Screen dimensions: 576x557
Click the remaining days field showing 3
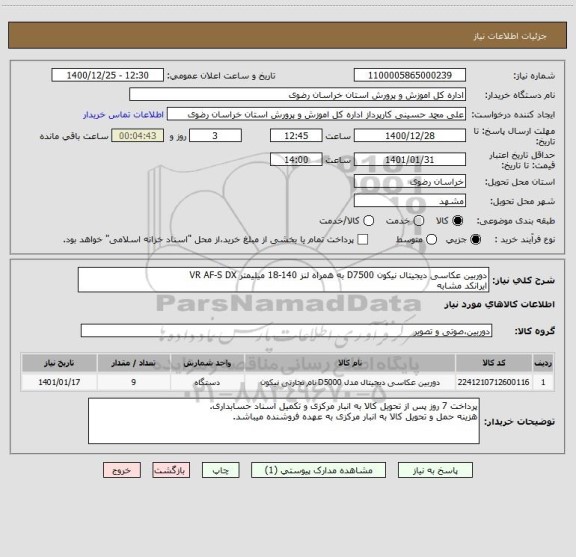(215, 136)
